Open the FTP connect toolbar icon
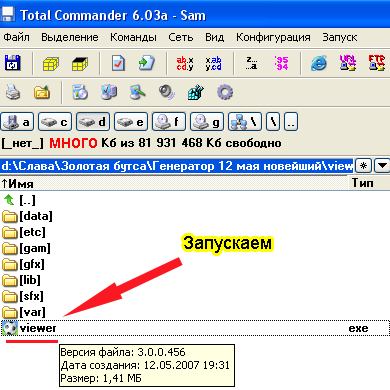The height and width of the screenshot is (390, 390). (377, 63)
